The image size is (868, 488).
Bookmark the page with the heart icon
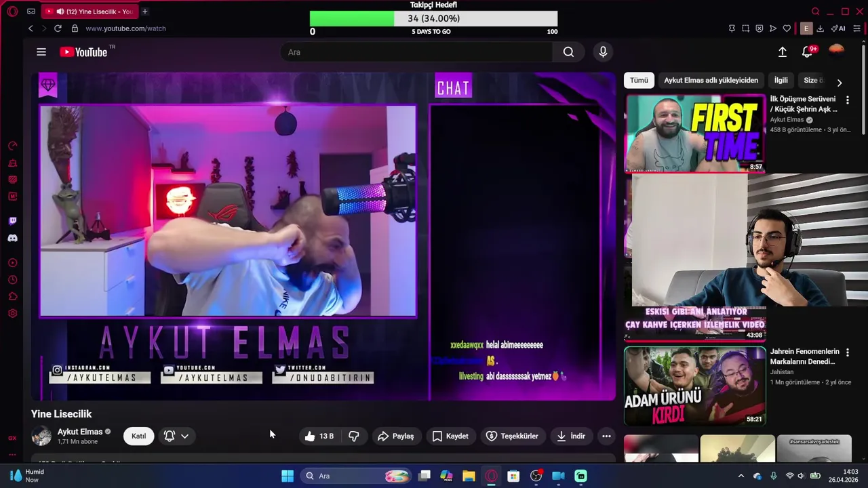[x=787, y=28]
